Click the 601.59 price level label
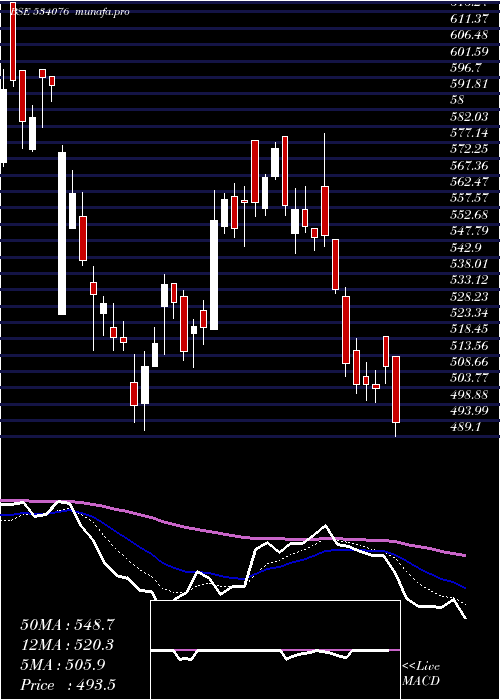Screen dimensions: 500x700 coord(469,51)
